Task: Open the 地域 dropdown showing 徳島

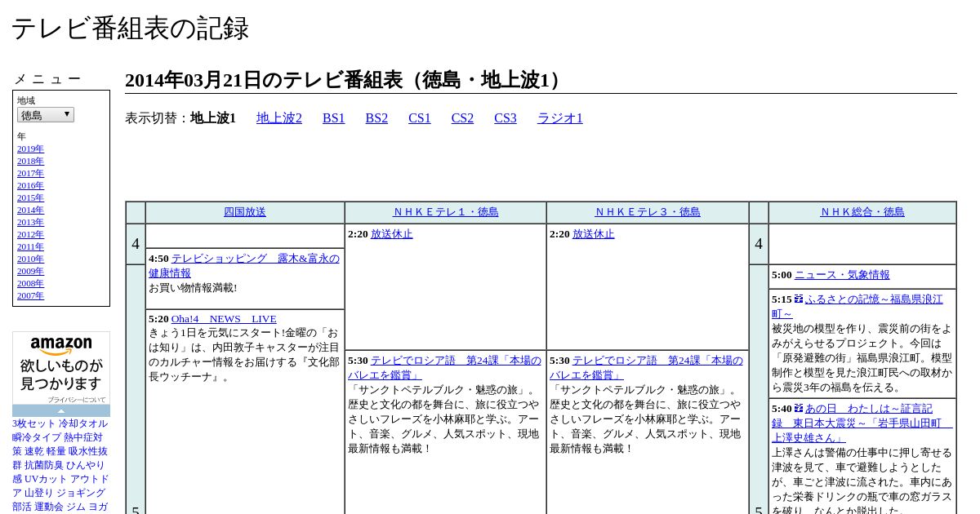Action: tap(46, 115)
